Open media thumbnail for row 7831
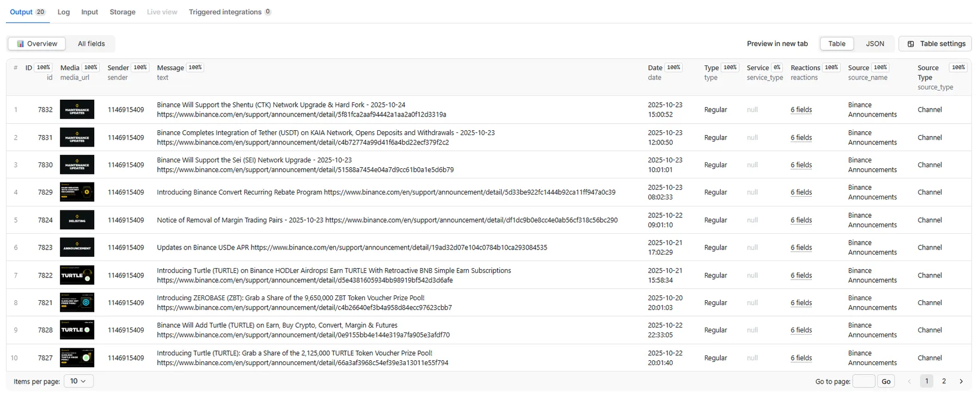Image resolution: width=980 pixels, height=394 pixels. (77, 137)
